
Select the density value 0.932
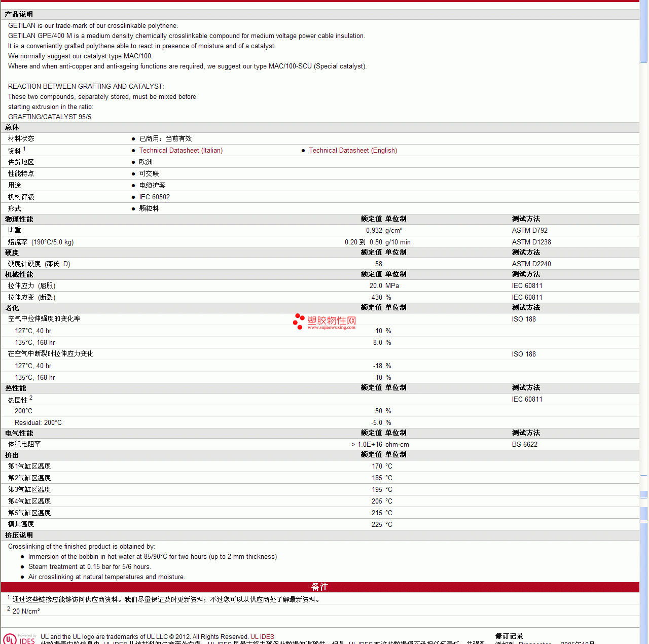[x=374, y=231]
